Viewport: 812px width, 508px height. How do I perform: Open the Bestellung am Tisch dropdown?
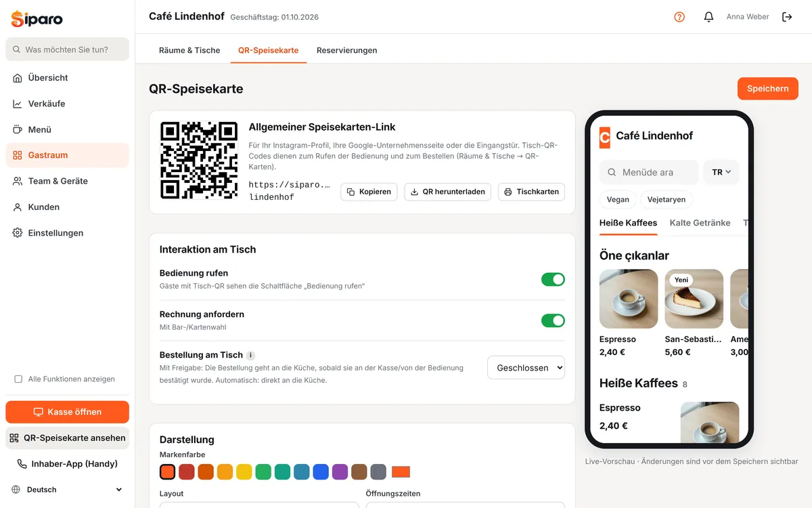pos(526,368)
